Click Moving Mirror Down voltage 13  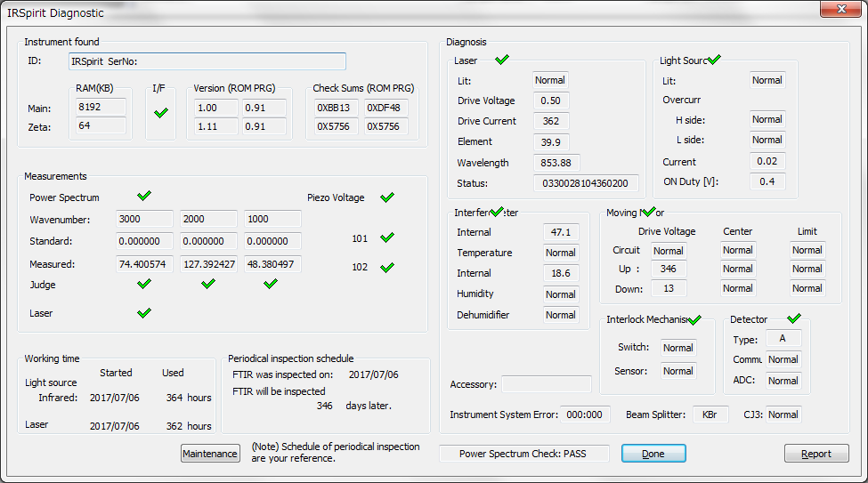point(669,288)
